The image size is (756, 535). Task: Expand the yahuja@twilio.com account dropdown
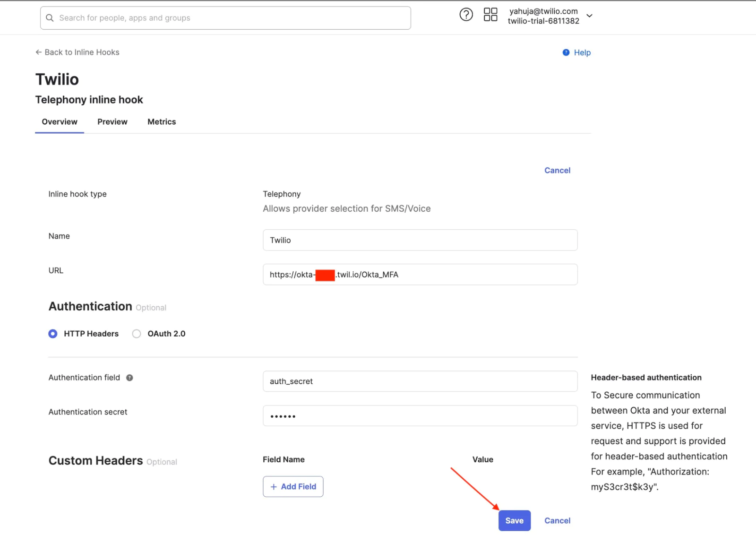589,16
